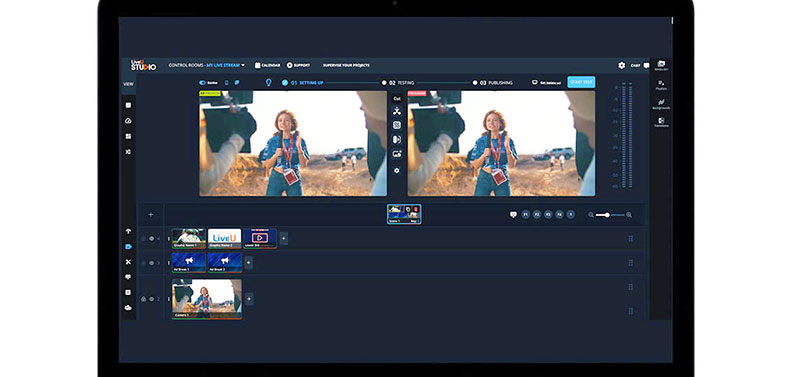Toggle the Guides switch
Screen dimensions: 800x377
click(203, 82)
